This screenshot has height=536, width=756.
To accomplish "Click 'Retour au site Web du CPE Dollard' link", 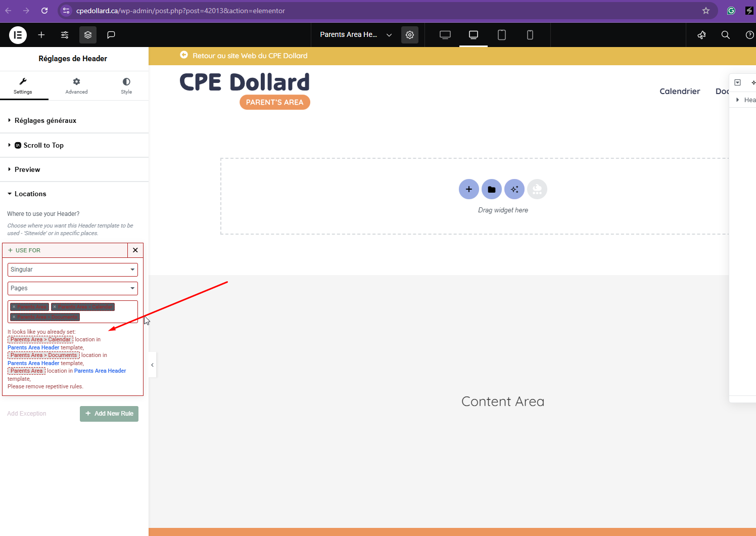I will [x=250, y=56].
